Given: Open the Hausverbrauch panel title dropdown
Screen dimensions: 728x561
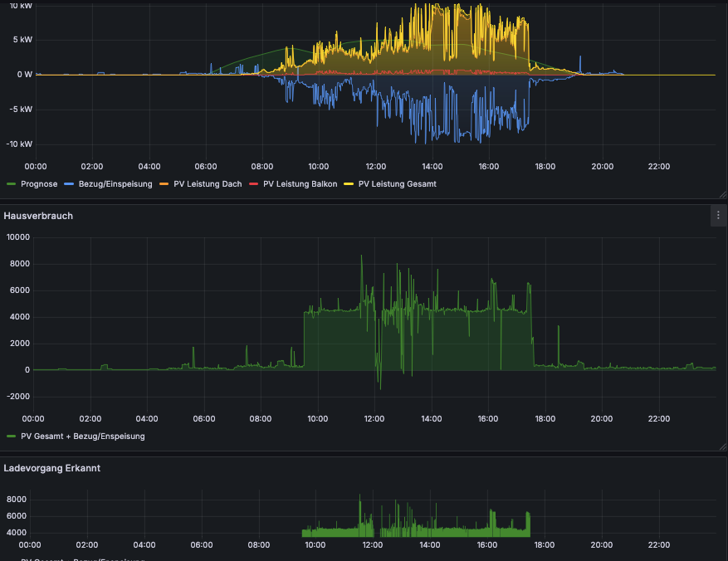Looking at the screenshot, I should tap(38, 216).
